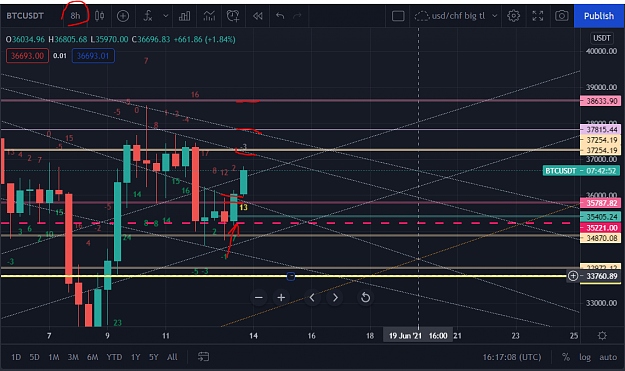
Task: Select the chart layout square icon
Action: click(398, 16)
